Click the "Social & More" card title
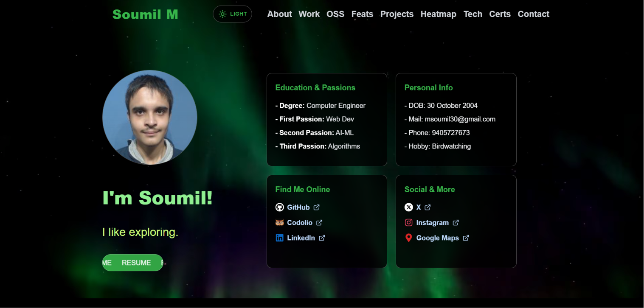Screen dimensions: 644x308 tap(430, 190)
